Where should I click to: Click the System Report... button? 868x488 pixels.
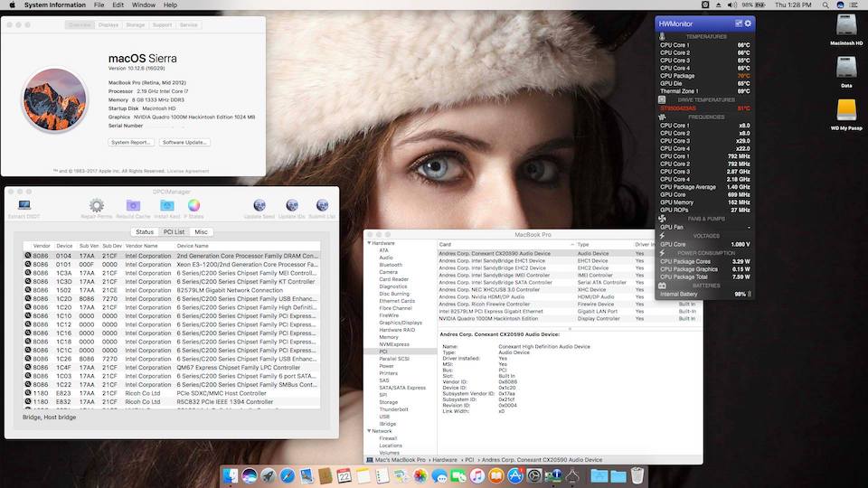pos(131,142)
